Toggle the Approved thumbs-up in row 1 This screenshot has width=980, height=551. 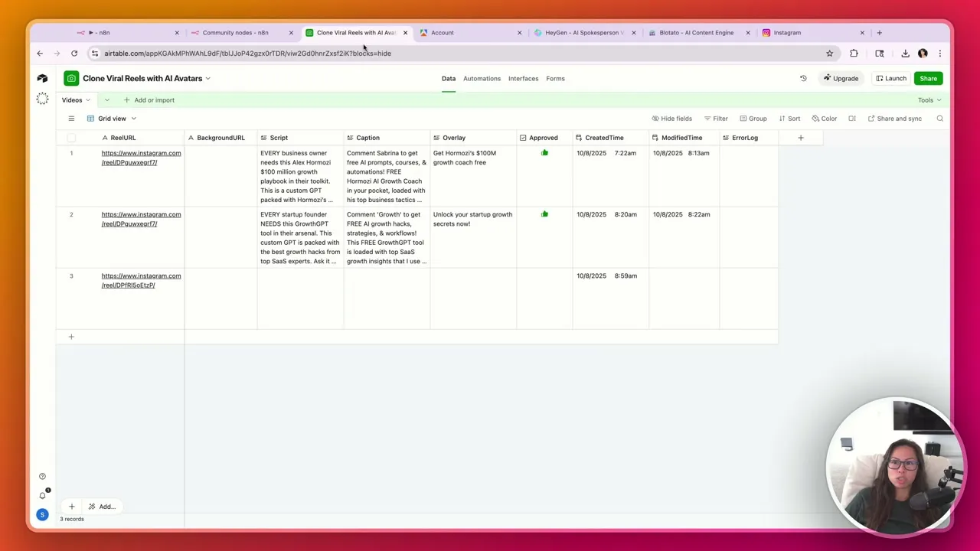coord(544,153)
